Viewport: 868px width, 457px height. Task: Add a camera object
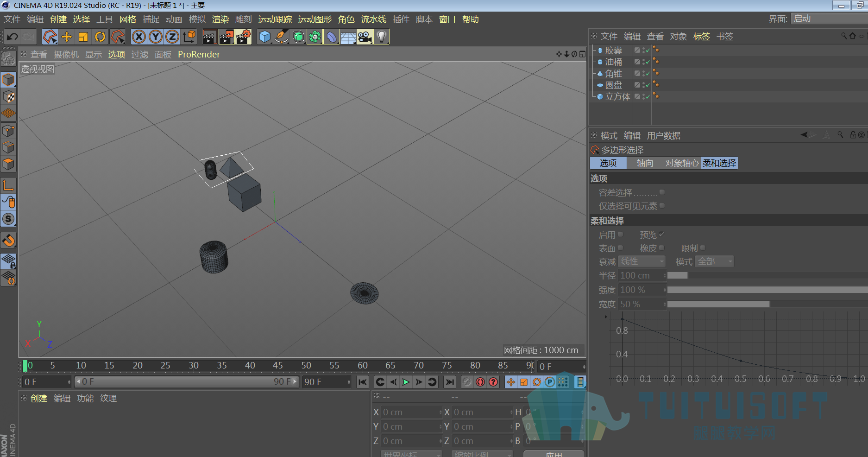(365, 37)
